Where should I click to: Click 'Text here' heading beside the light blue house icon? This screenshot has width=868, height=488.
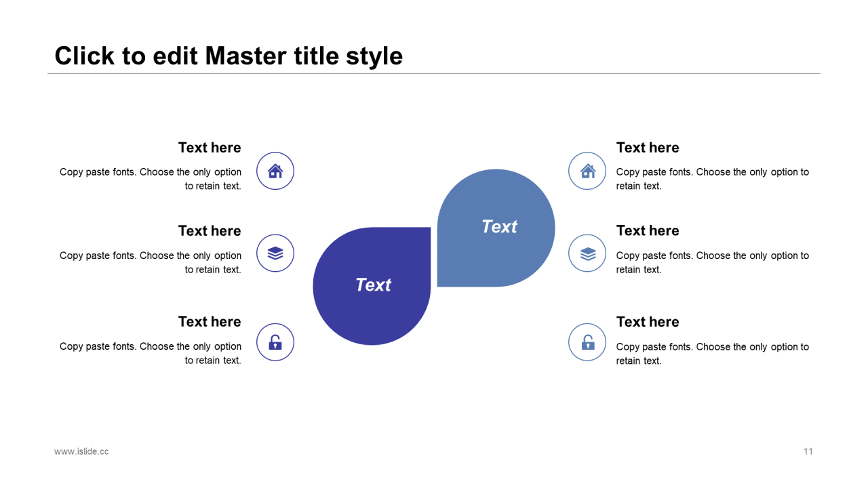click(x=648, y=148)
